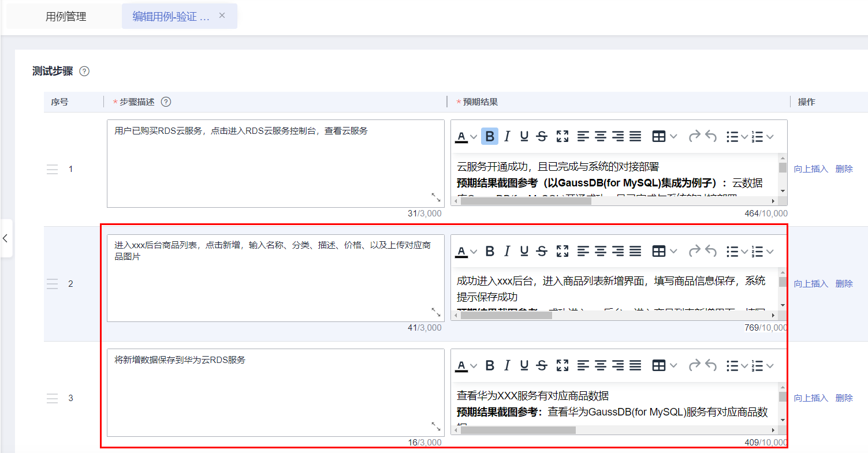The width and height of the screenshot is (868, 453).
Task: Toggle underline in step 3 editor toolbar
Action: click(x=524, y=365)
